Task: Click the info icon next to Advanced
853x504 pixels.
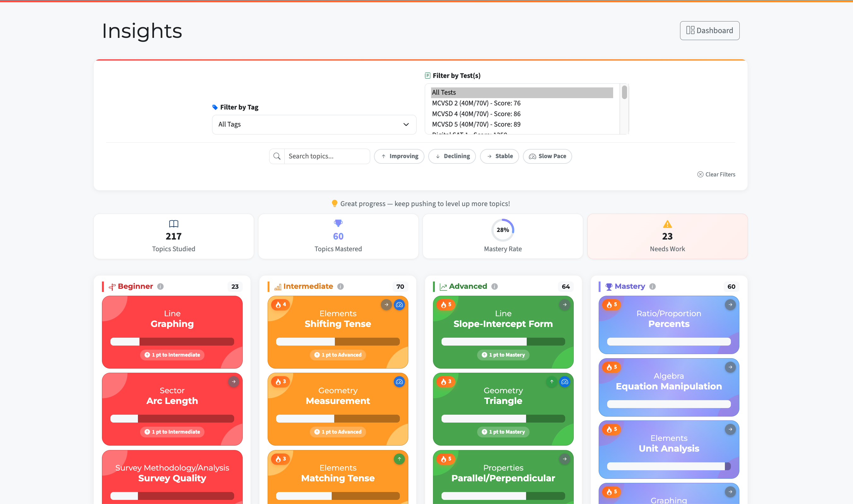Action: [x=495, y=287]
